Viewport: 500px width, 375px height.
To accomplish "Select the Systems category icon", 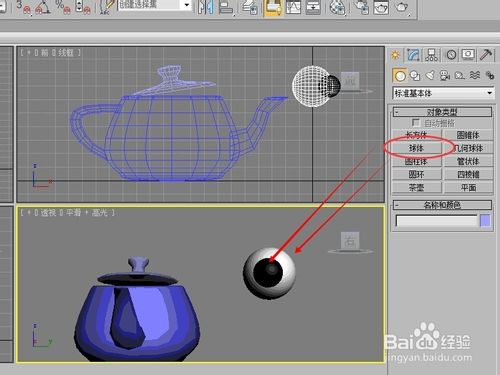I will pyautogui.click(x=490, y=76).
